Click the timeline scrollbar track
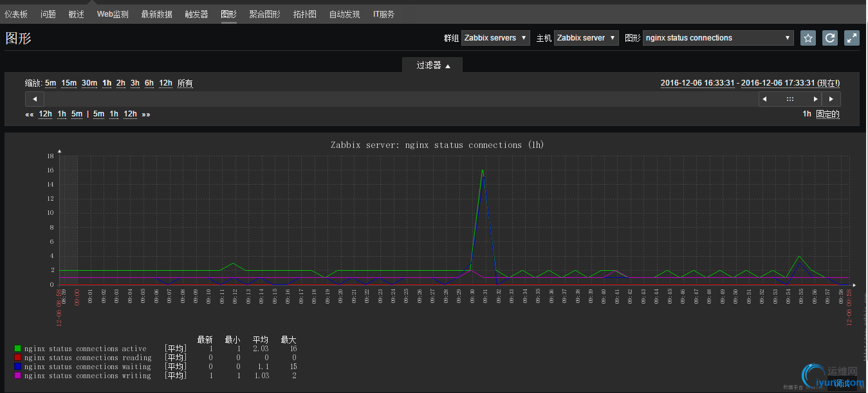 click(x=401, y=99)
